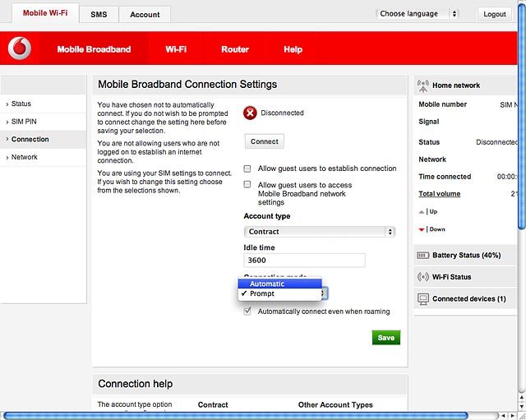Open the Router menu
526x420 pixels.
pos(235,49)
